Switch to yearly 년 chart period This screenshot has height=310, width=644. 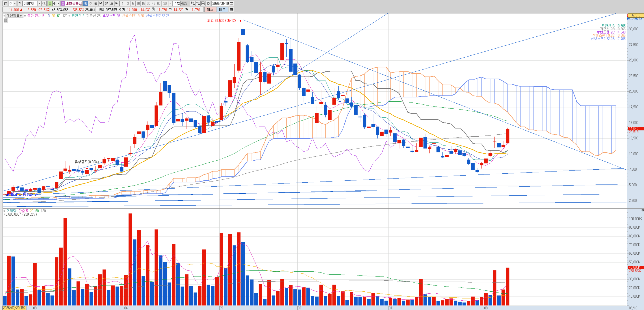click(101, 3)
